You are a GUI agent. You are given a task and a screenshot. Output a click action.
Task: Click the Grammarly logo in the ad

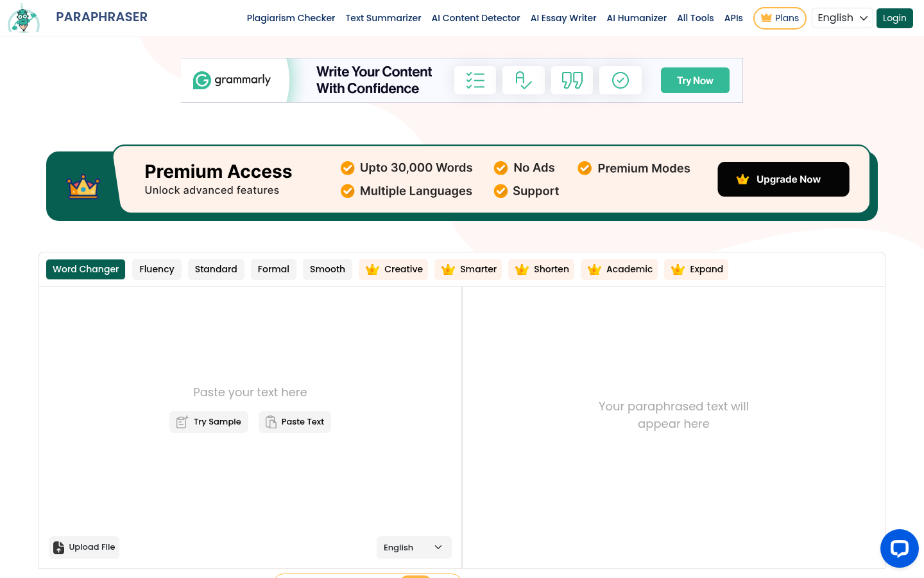[x=232, y=80]
